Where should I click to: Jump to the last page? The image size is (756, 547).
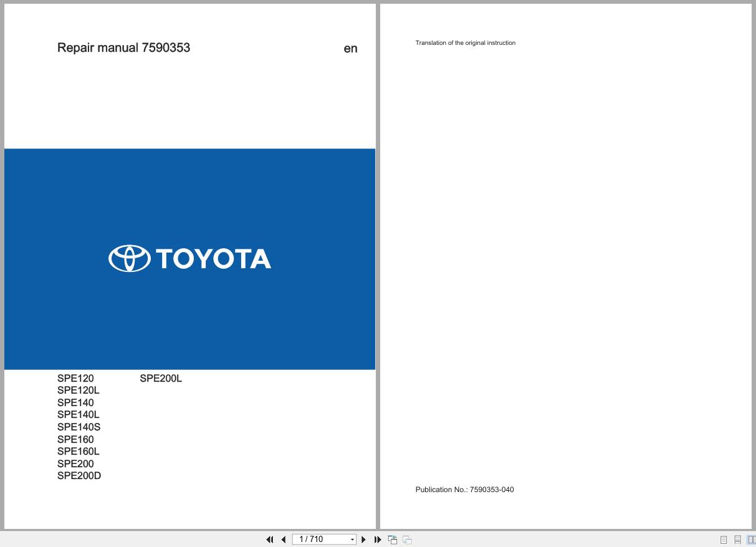pyautogui.click(x=378, y=540)
